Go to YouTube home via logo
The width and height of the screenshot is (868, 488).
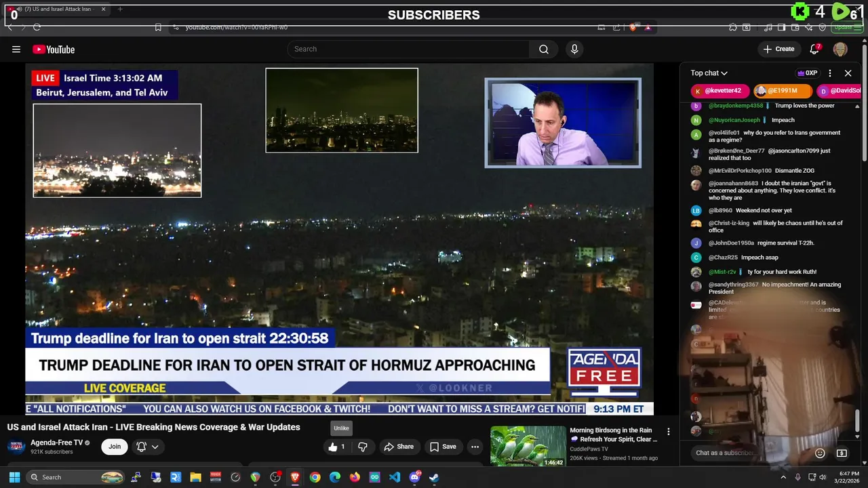point(54,49)
